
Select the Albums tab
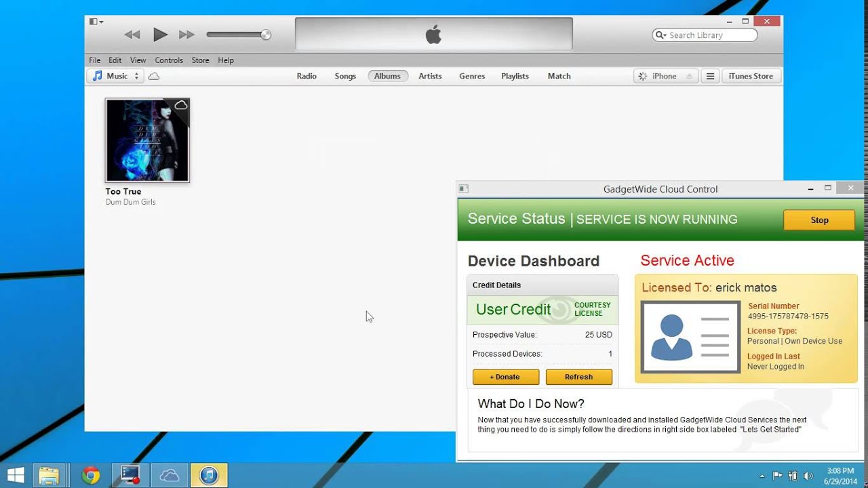coord(388,76)
